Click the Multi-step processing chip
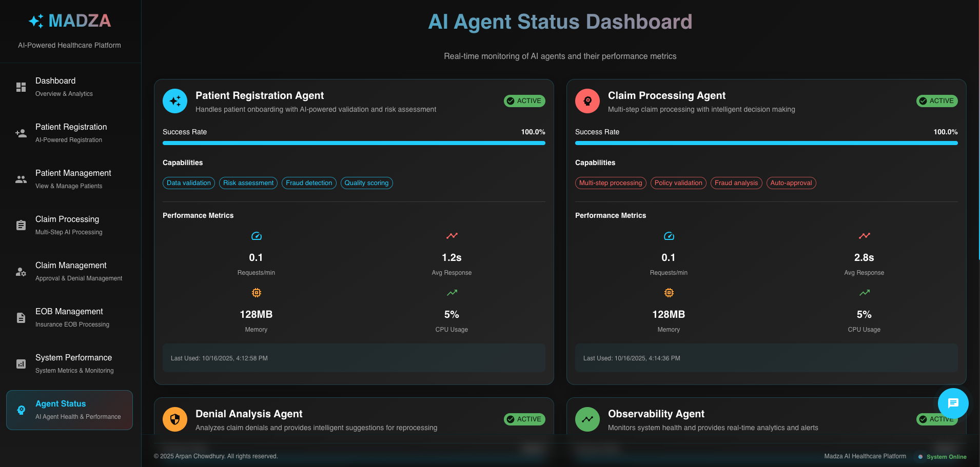The image size is (980, 467). coord(611,183)
